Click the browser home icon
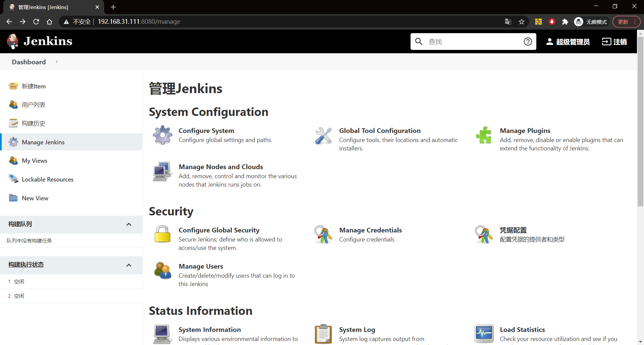Viewport: 644px width, 345px height. pos(49,22)
